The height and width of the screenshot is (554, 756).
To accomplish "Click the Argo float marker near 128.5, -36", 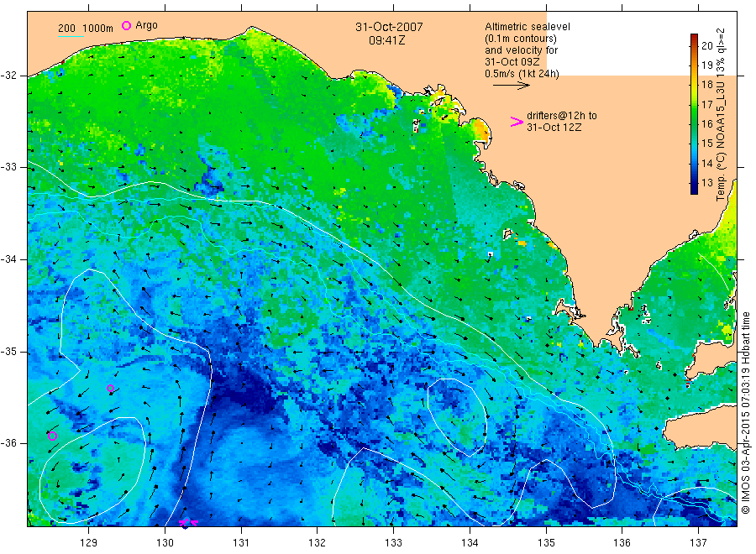I will tap(53, 436).
